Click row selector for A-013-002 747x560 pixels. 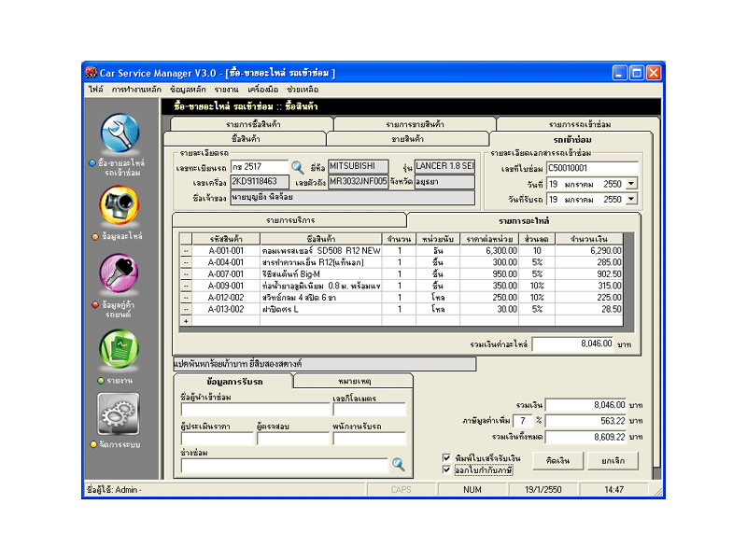point(186,309)
